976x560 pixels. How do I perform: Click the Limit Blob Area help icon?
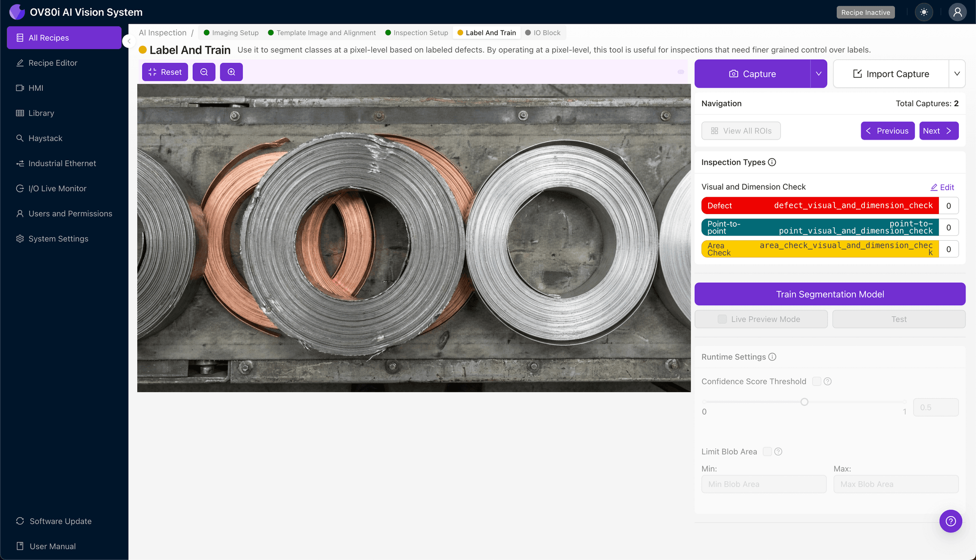[x=778, y=451]
